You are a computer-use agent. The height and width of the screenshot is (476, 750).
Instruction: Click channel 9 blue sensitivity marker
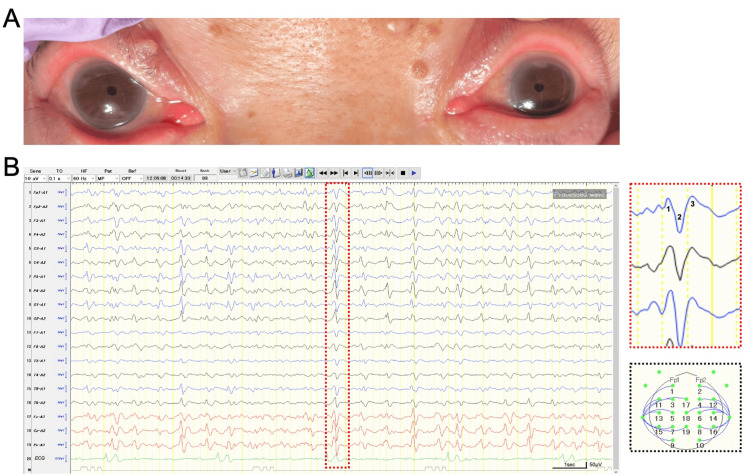[62, 304]
